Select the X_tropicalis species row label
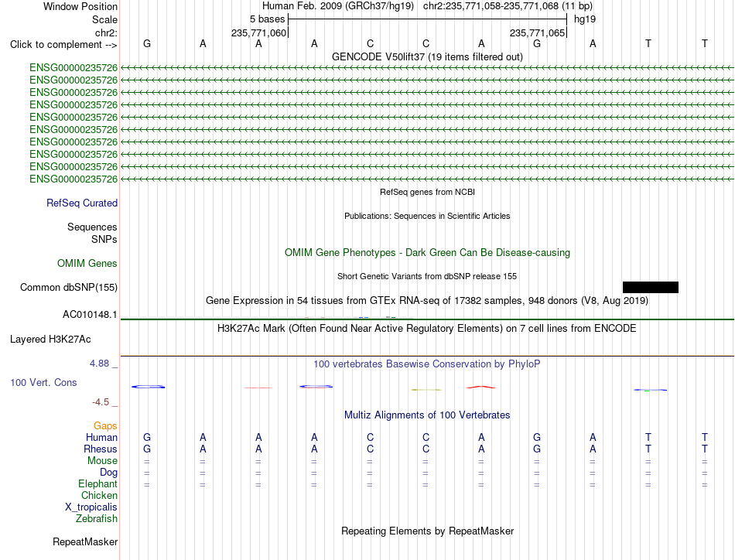Viewport: 735px width, 560px height. (91, 507)
